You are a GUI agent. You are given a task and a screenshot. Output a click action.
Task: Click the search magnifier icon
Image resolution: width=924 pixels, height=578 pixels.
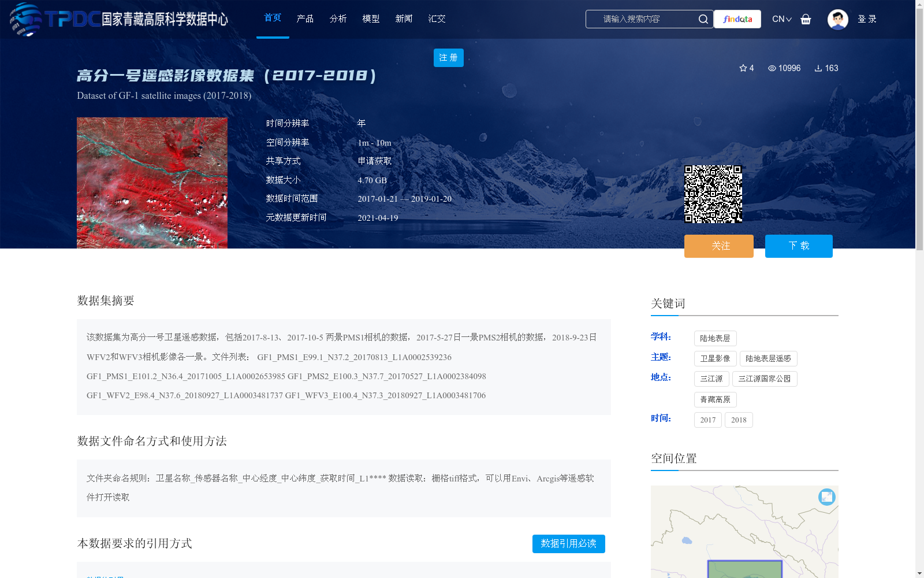click(703, 19)
